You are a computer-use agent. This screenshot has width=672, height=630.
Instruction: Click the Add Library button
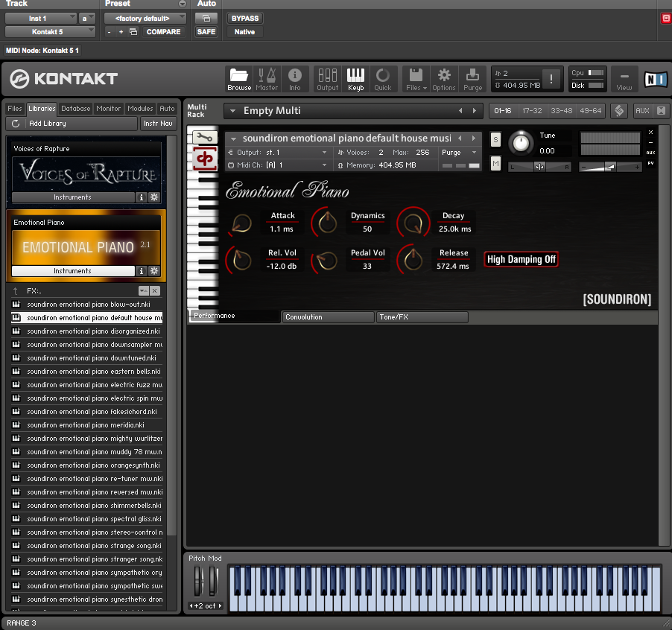point(72,124)
